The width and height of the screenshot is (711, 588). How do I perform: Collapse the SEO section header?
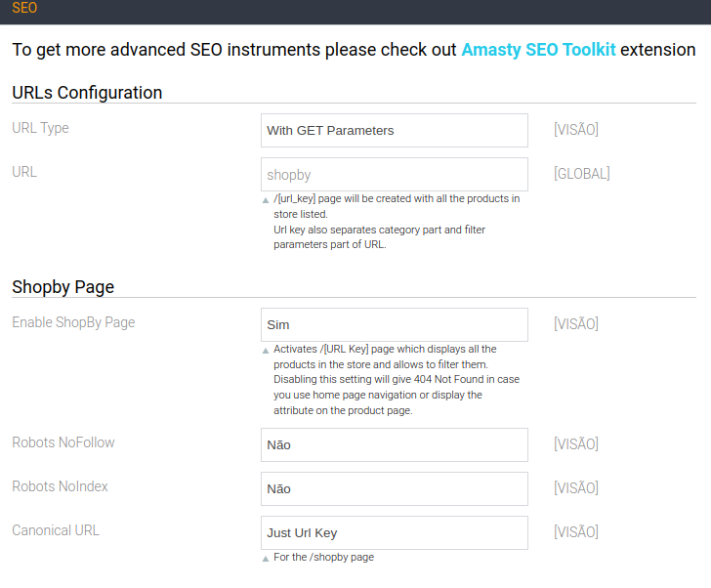click(25, 8)
